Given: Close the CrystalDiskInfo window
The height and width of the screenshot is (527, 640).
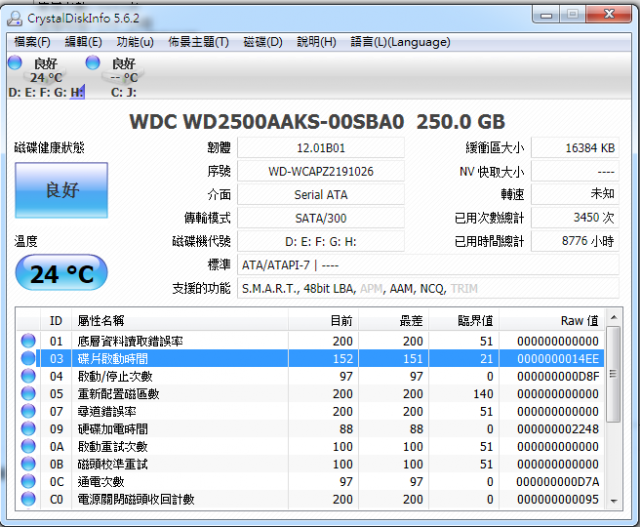Looking at the screenshot, I should [x=609, y=15].
